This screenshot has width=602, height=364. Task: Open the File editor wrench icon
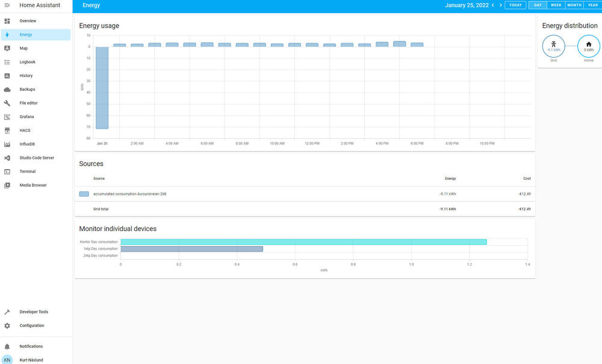7,103
